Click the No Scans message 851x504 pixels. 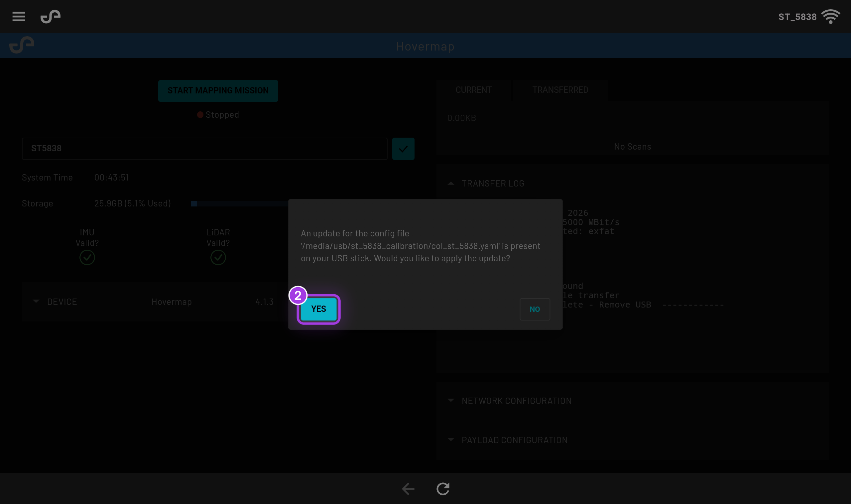[x=632, y=147]
